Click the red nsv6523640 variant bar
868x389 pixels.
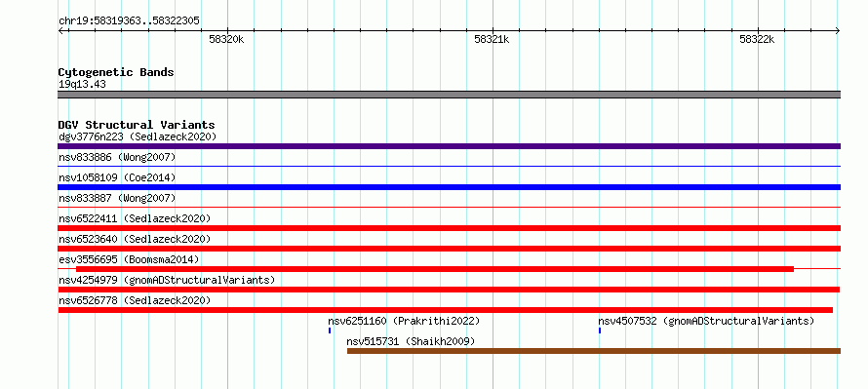[x=449, y=249]
